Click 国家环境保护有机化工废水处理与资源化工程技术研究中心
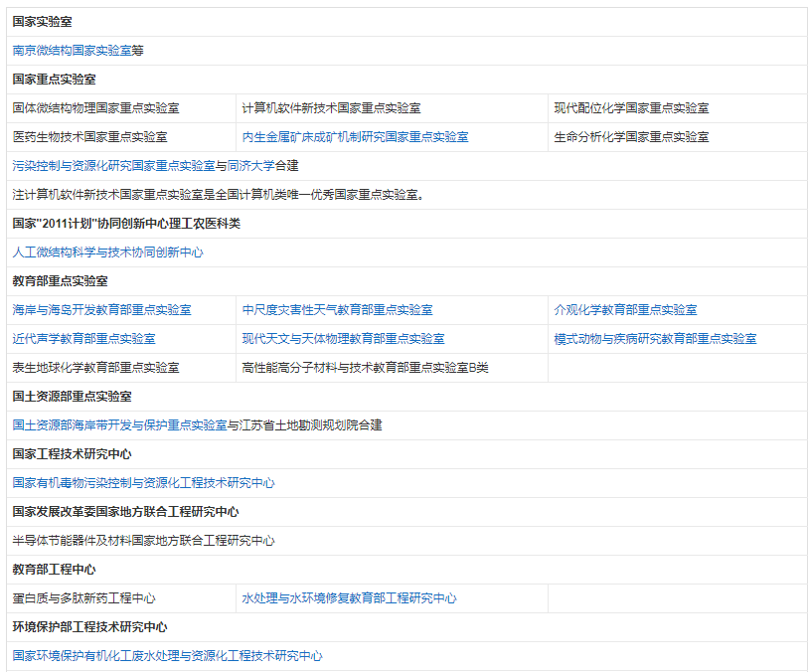 166,656
